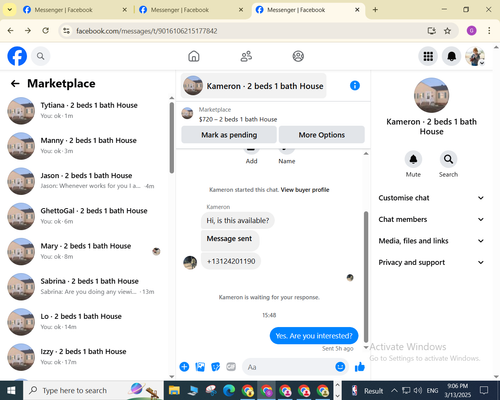Mute Kameron conversation bell

click(413, 159)
